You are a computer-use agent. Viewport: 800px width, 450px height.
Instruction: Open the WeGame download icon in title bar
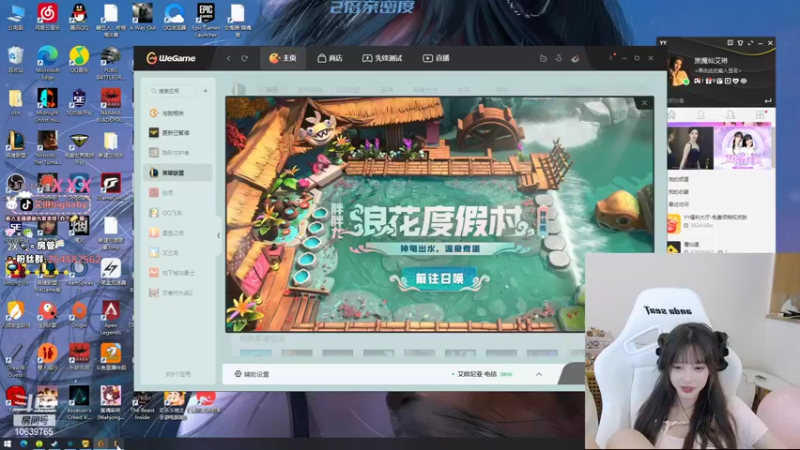click(559, 58)
